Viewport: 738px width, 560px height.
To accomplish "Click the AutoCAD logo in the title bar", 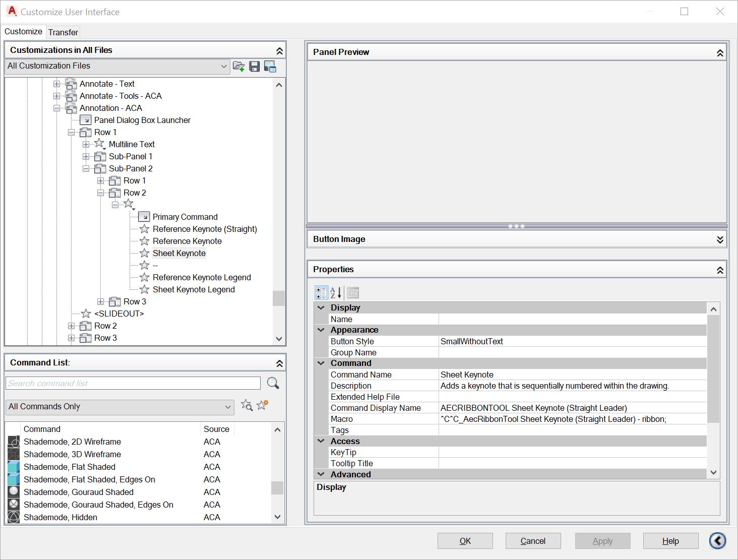I will 11,11.
